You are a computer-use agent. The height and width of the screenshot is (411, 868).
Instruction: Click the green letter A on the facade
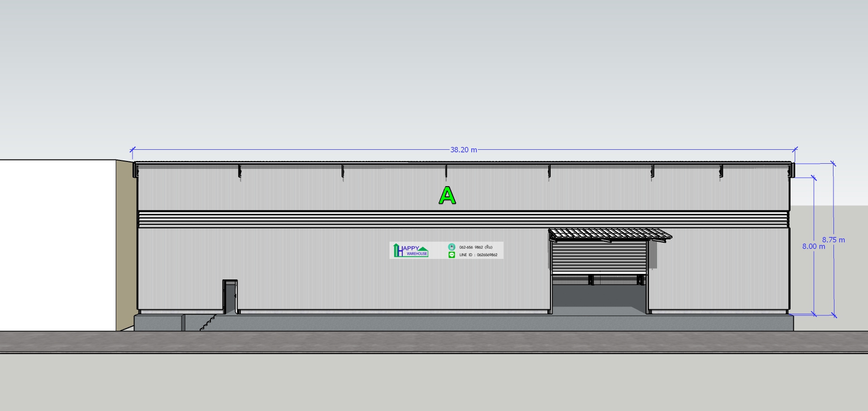(x=447, y=195)
